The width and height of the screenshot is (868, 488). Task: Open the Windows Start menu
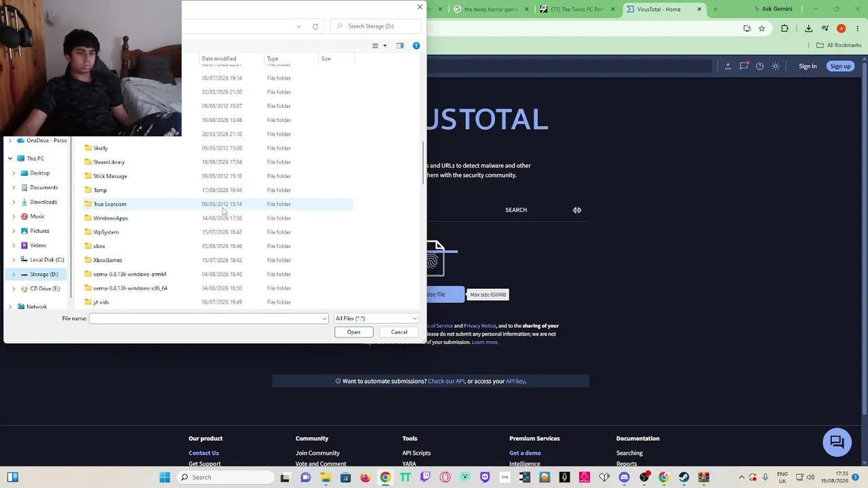(x=165, y=477)
